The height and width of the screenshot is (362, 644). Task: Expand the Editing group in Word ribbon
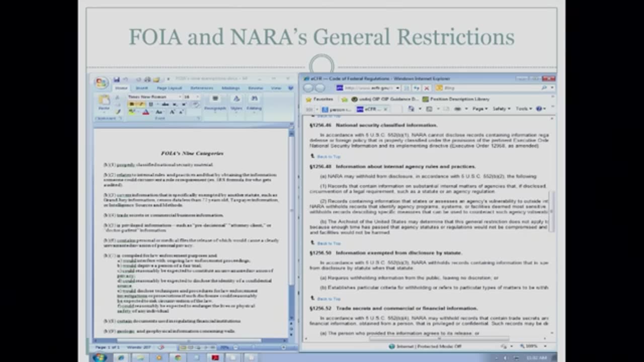[254, 104]
